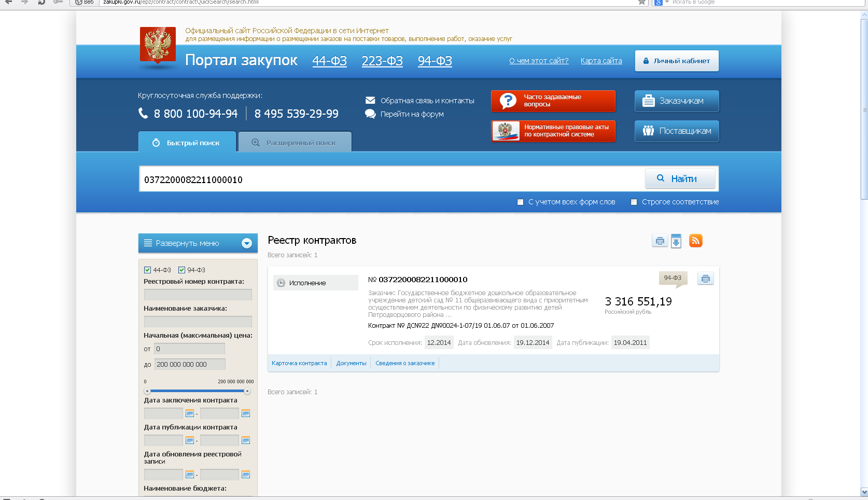Open calendar for registry update end date
The width and height of the screenshot is (868, 500).
[x=246, y=475]
